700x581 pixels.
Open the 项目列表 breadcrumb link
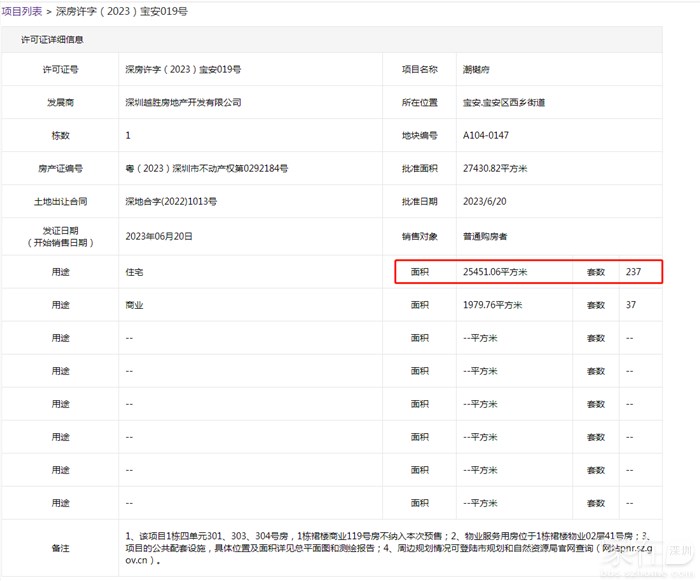tap(21, 11)
